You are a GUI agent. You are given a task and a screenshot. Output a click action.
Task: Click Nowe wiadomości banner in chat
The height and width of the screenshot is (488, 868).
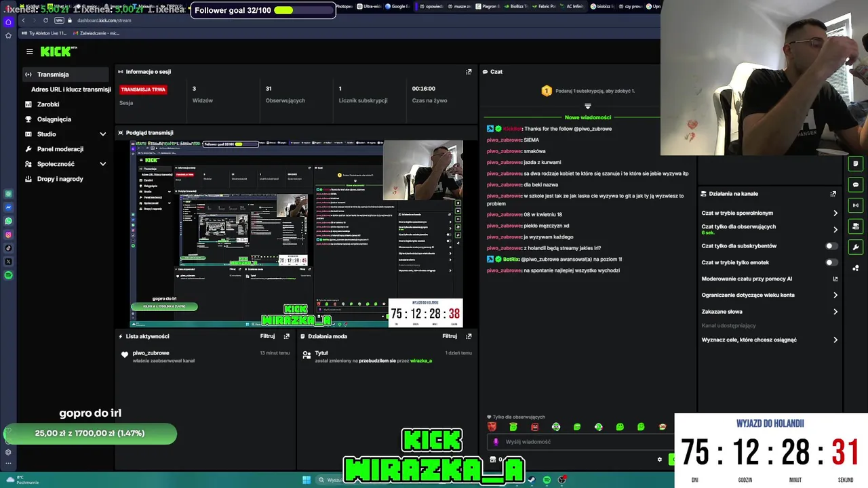[x=588, y=117]
